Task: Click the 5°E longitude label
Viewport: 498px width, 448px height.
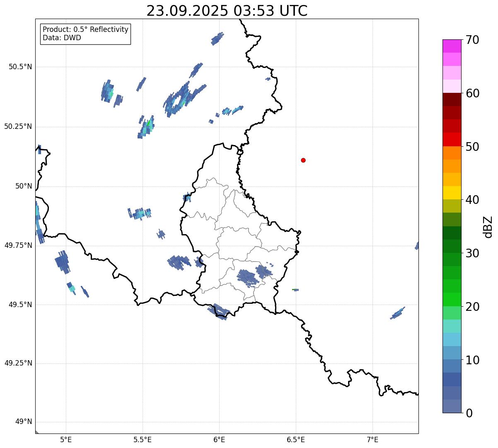Action: click(x=66, y=440)
